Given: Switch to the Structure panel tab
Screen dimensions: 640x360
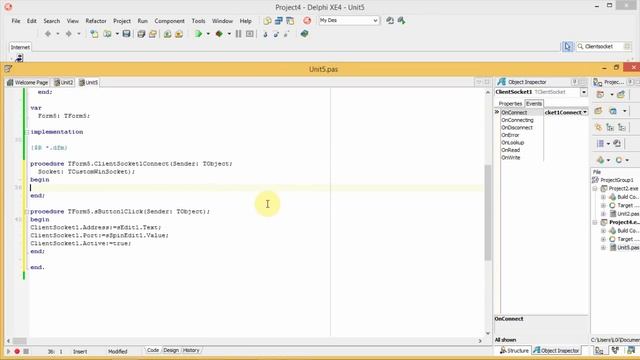Looking at the screenshot, I should click(514, 351).
